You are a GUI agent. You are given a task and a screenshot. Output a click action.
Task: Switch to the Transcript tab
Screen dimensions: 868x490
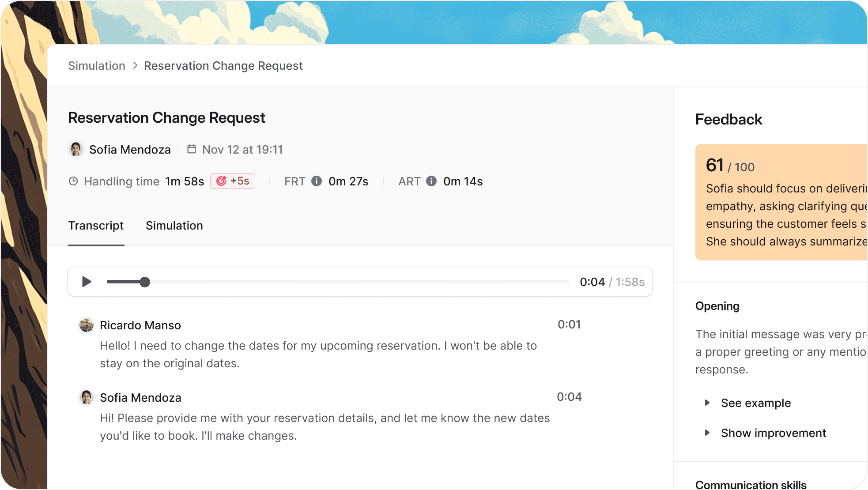[96, 226]
